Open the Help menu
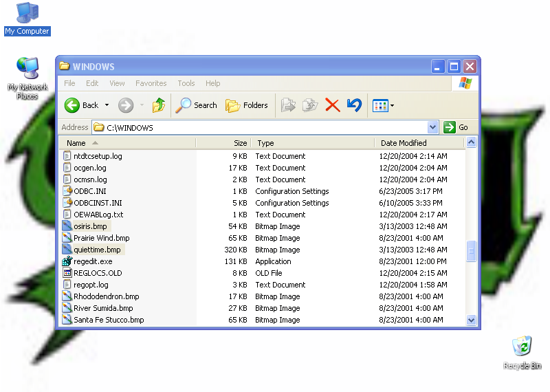This screenshot has width=550, height=392. [213, 83]
